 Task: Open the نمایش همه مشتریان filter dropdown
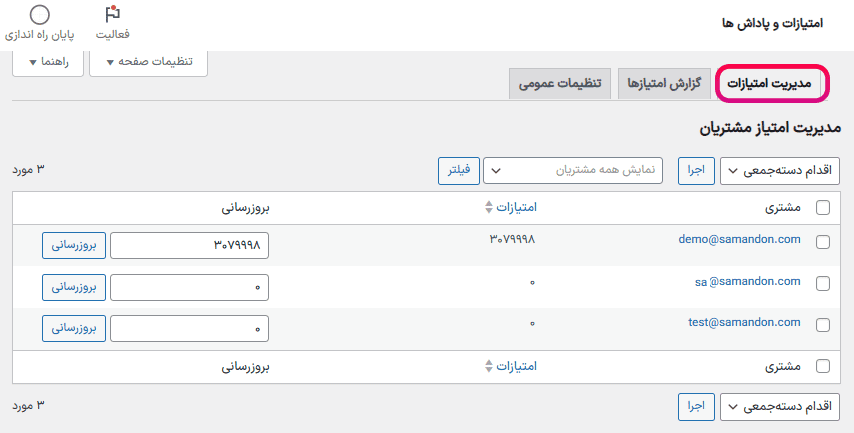click(x=573, y=170)
